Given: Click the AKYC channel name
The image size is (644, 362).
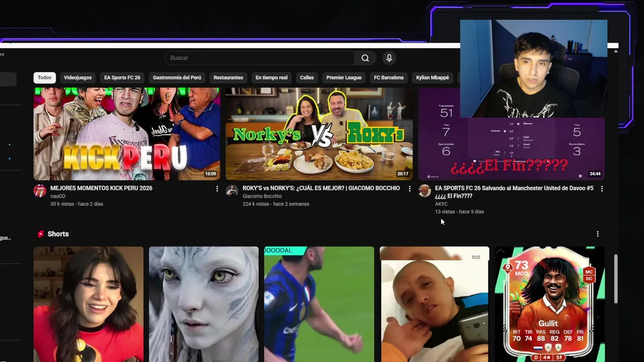Looking at the screenshot, I should click(441, 204).
